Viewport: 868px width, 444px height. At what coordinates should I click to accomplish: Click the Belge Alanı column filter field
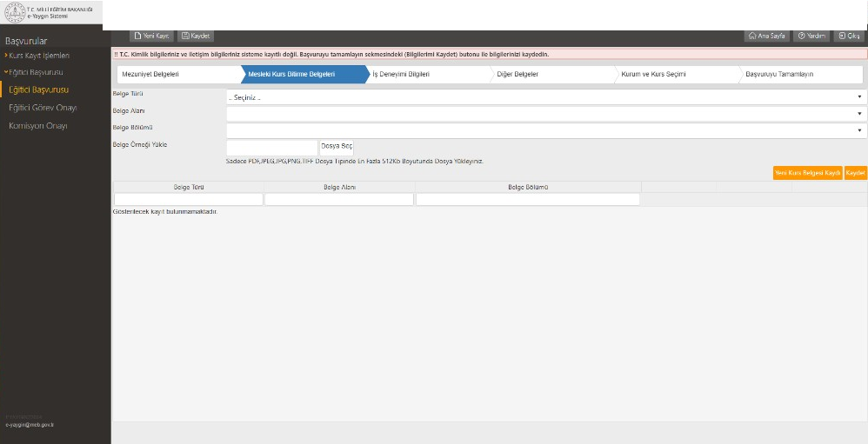339,200
